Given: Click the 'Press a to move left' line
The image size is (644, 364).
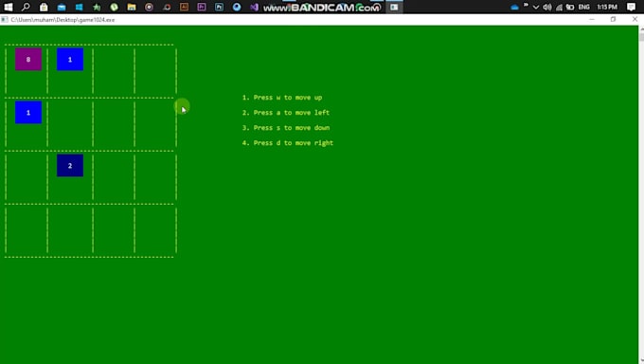Looking at the screenshot, I should point(286,113).
